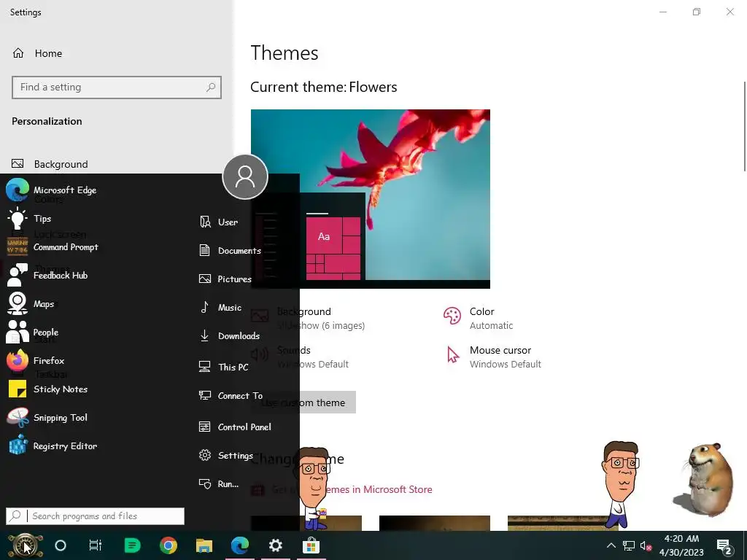This screenshot has height=560, width=747.
Task: Launch Maps from the start menu list
Action: [31, 304]
